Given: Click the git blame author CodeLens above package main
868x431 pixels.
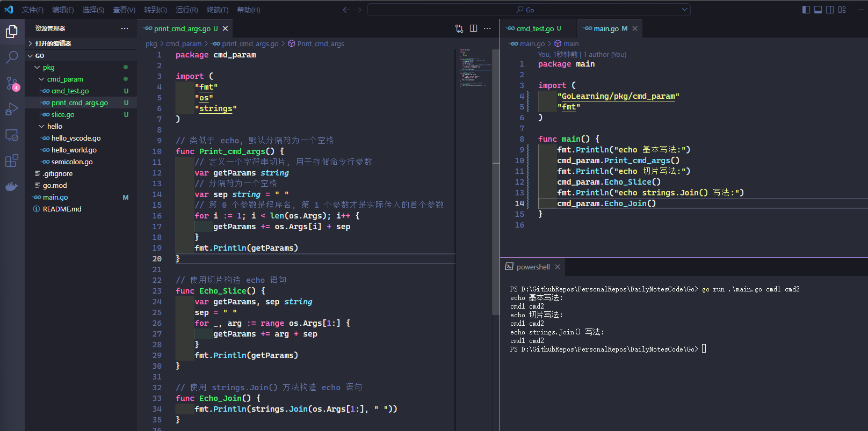Looking at the screenshot, I should 582,55.
